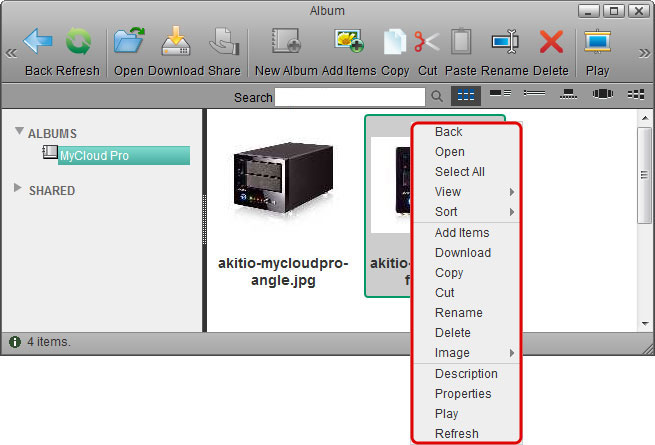655x445 pixels.
Task: Click the Download toolbar icon
Action: (176, 43)
